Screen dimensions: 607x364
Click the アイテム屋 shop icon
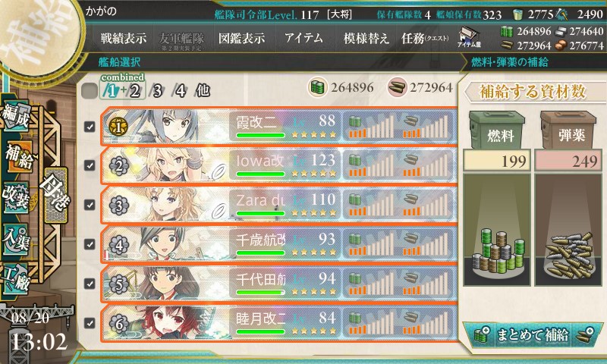pyautogui.click(x=469, y=37)
